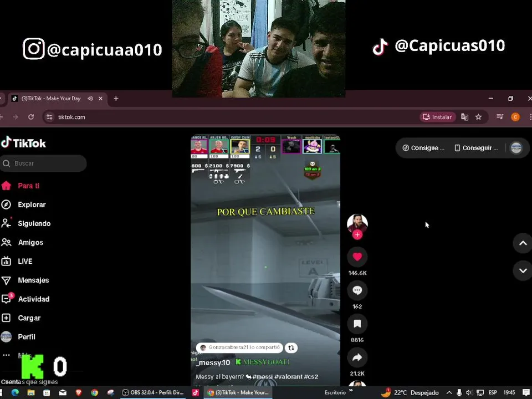Viewport: 532px width, 399px height.
Task: Open the Mail app from the taskbar
Action: click(63, 392)
